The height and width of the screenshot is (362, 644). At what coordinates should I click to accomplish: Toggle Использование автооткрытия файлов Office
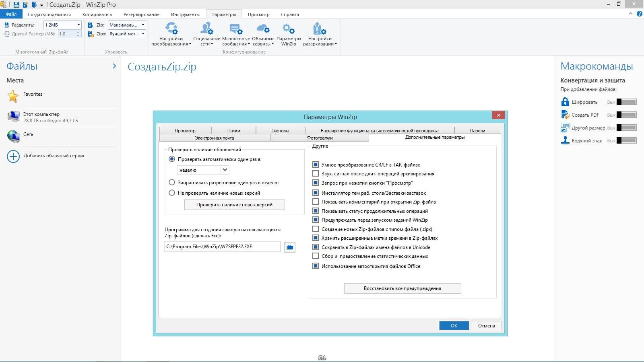pyautogui.click(x=316, y=266)
